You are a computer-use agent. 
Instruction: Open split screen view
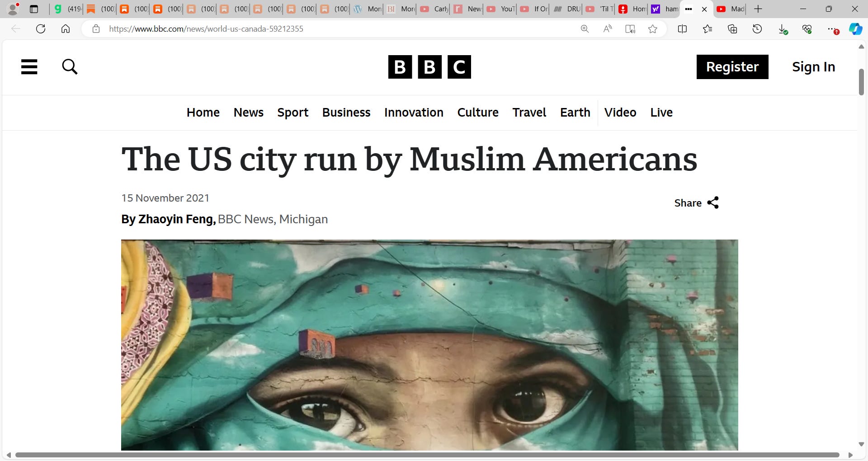(x=683, y=29)
